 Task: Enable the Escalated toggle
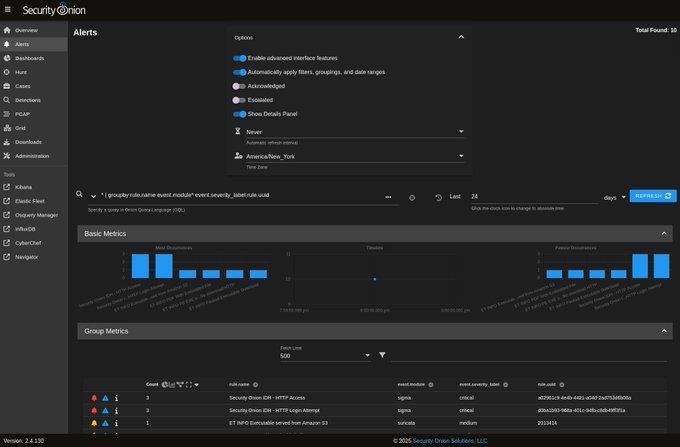(x=239, y=100)
